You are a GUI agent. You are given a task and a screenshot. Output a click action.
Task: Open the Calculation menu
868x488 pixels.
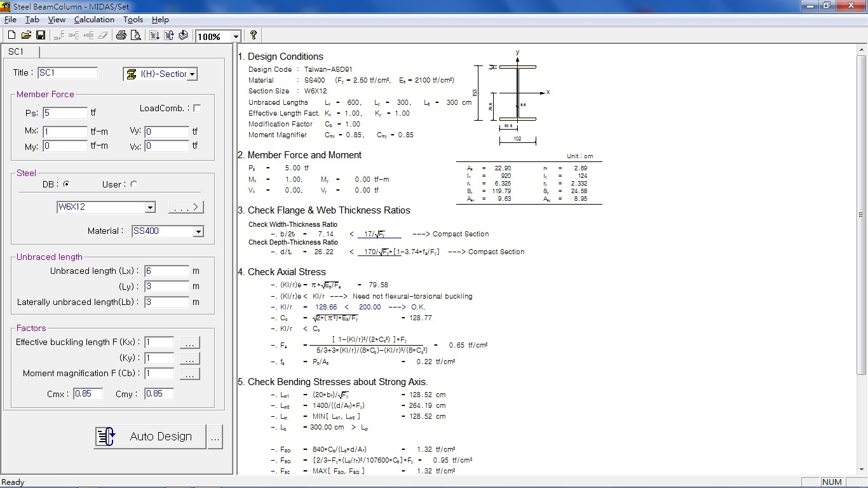tap(94, 20)
